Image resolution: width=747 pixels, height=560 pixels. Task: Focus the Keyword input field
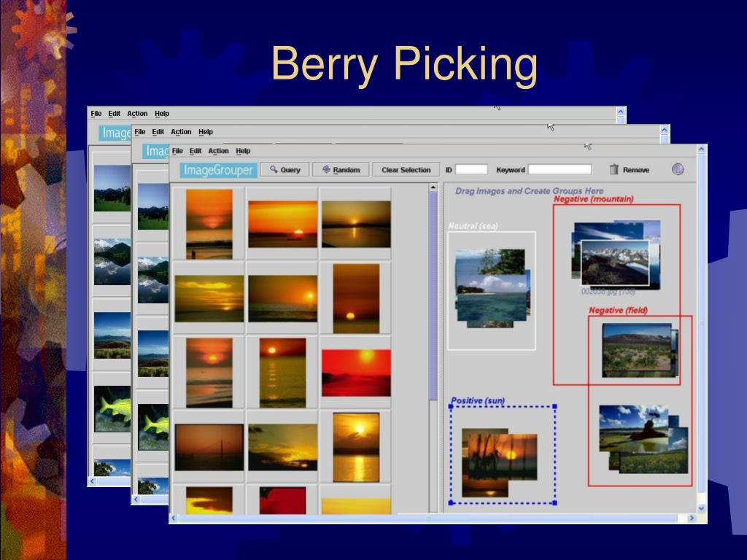(x=560, y=169)
